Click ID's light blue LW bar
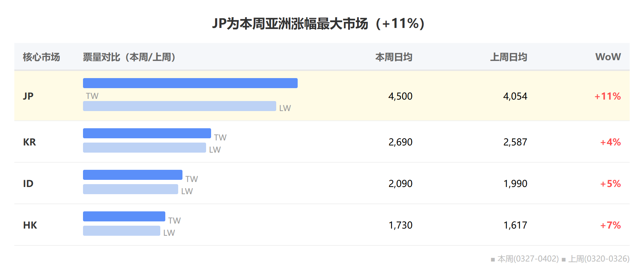The image size is (644, 278). [x=131, y=189]
